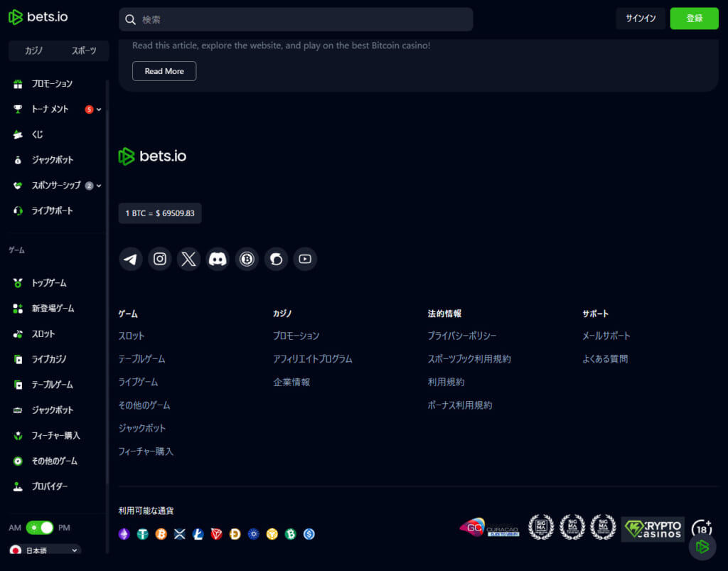Image resolution: width=728 pixels, height=571 pixels.
Task: Expand the スポンサーシップ sidebar submenu
Action: point(99,186)
